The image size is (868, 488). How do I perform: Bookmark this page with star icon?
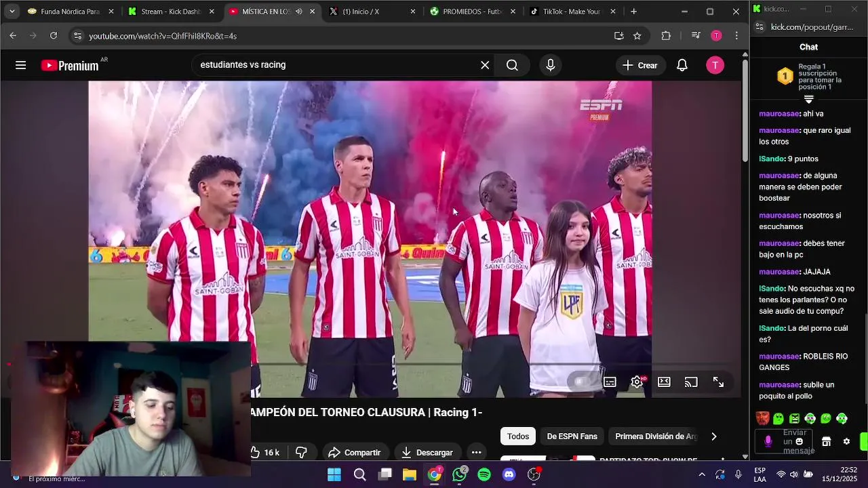pos(637,35)
